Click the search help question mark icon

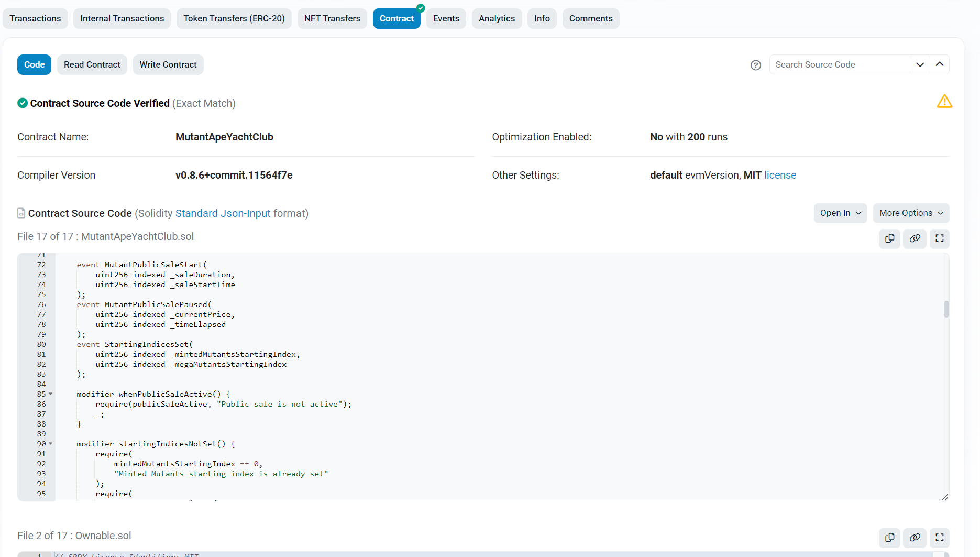click(755, 65)
